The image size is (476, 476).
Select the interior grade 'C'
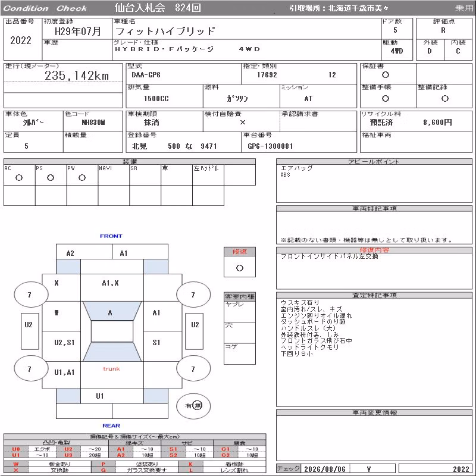coord(458,51)
